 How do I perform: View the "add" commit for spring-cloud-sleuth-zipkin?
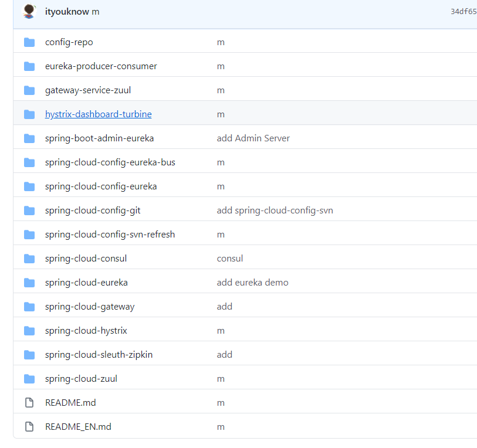coord(225,355)
